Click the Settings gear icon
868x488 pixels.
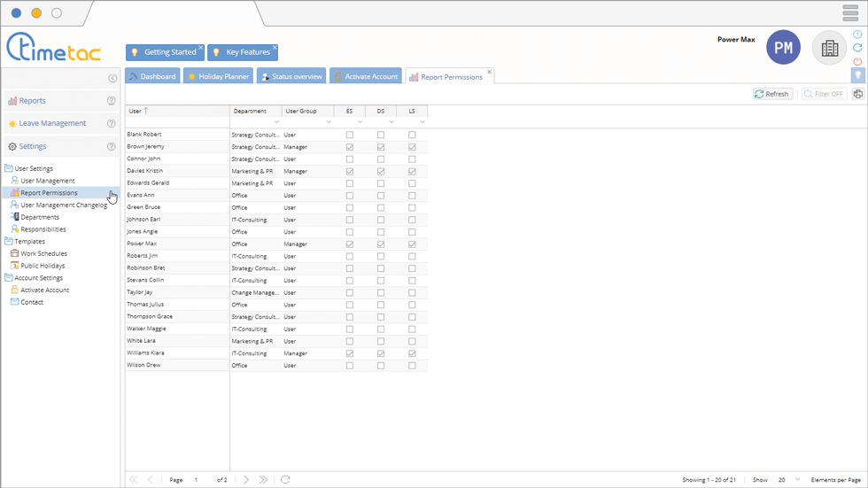pos(12,147)
